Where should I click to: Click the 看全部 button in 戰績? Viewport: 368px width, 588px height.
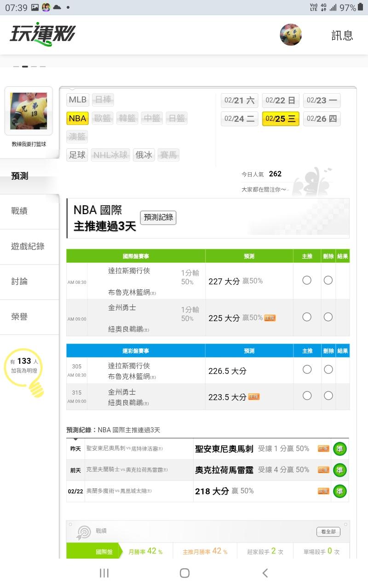[328, 531]
